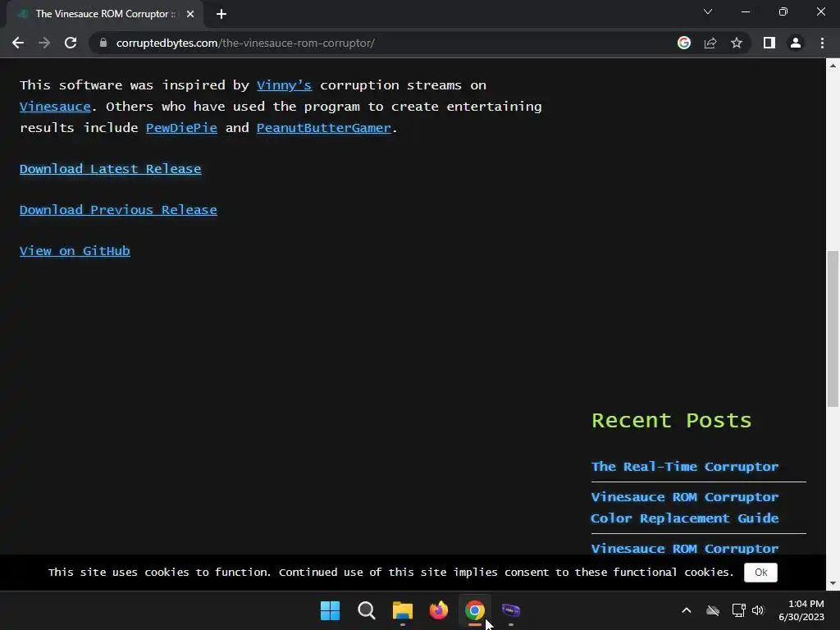Select the Vinesauce ROM Corruptor tab
This screenshot has width=840, height=630.
click(104, 14)
